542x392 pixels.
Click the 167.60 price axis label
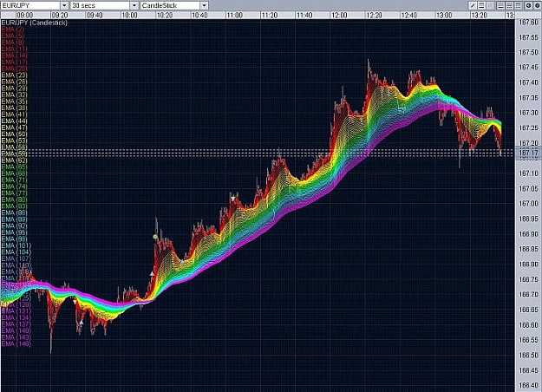click(528, 23)
